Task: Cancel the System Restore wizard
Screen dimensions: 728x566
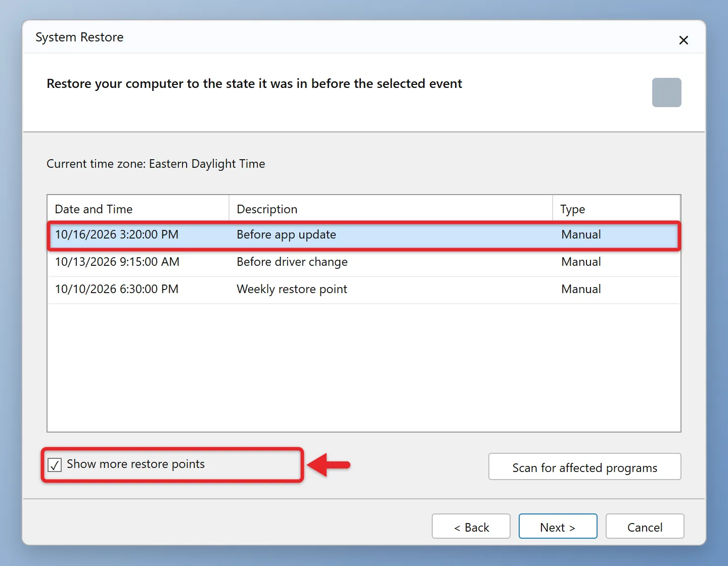Action: [645, 527]
